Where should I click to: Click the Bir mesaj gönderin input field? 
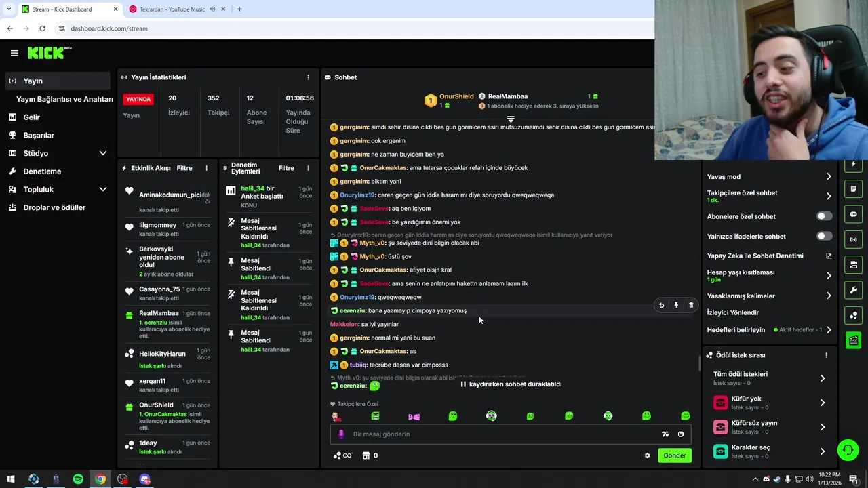(x=502, y=434)
